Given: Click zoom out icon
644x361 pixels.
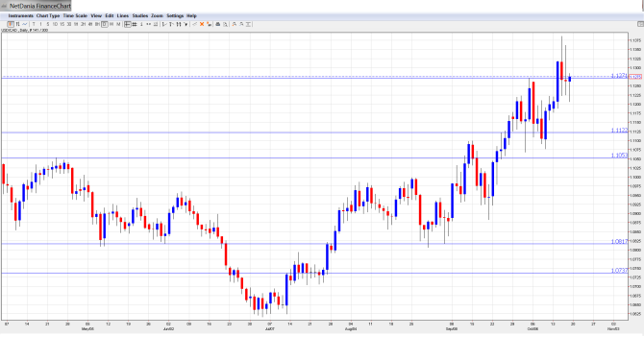Looking at the screenshot, I should [241, 25].
